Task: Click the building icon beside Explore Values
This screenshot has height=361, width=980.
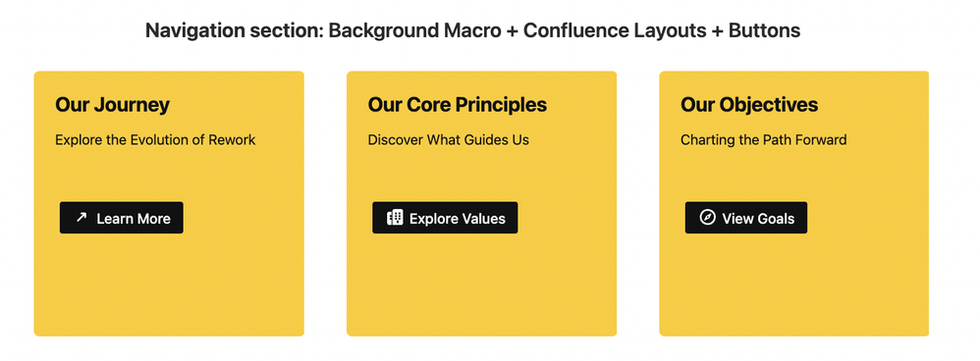Action: 395,218
